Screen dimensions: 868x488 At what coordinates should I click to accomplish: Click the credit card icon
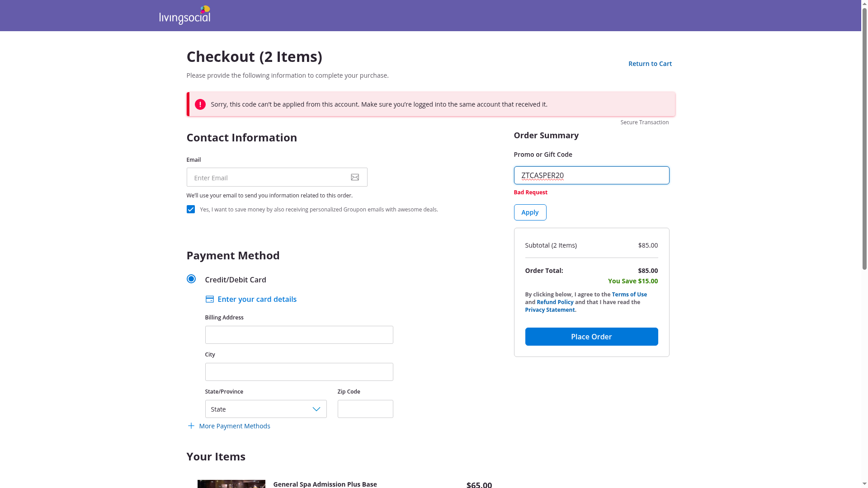click(x=209, y=299)
